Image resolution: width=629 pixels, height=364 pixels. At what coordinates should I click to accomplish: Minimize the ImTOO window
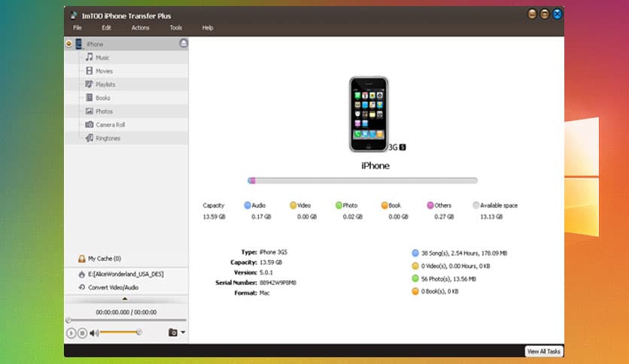532,14
